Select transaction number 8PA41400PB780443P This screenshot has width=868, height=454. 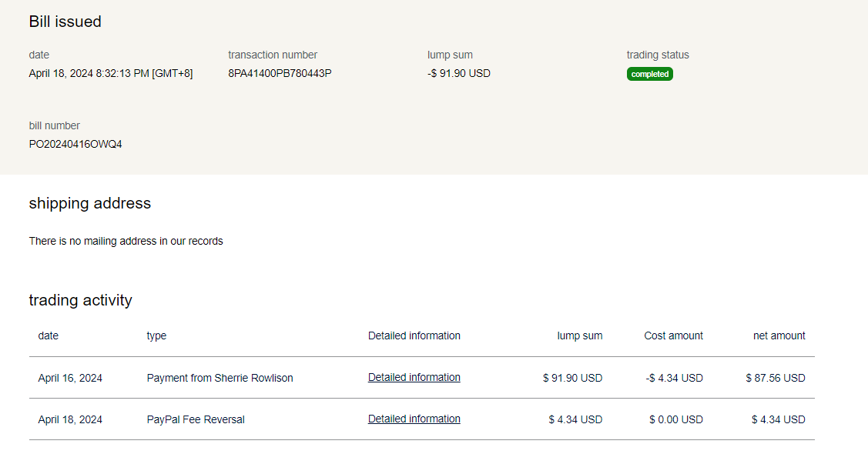(x=280, y=73)
